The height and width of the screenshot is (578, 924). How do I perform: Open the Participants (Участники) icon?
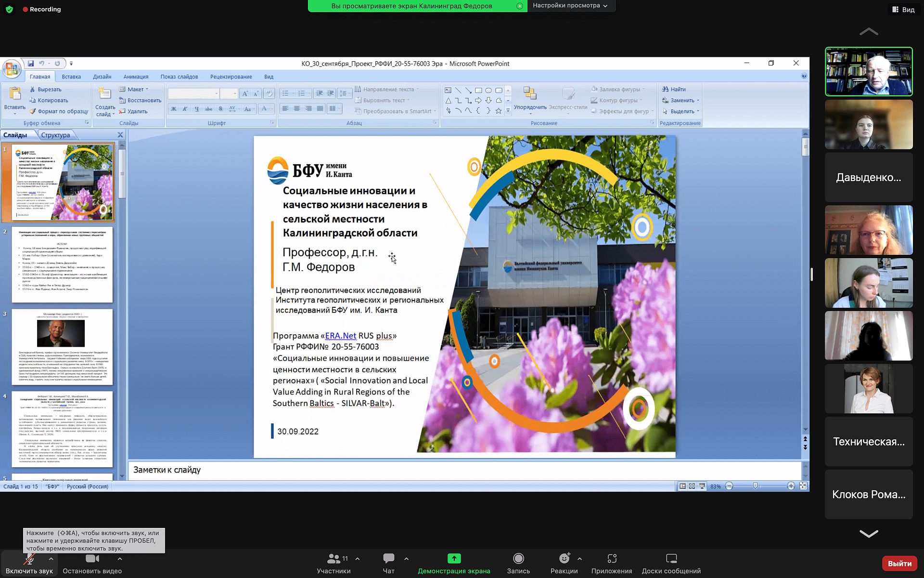333,558
